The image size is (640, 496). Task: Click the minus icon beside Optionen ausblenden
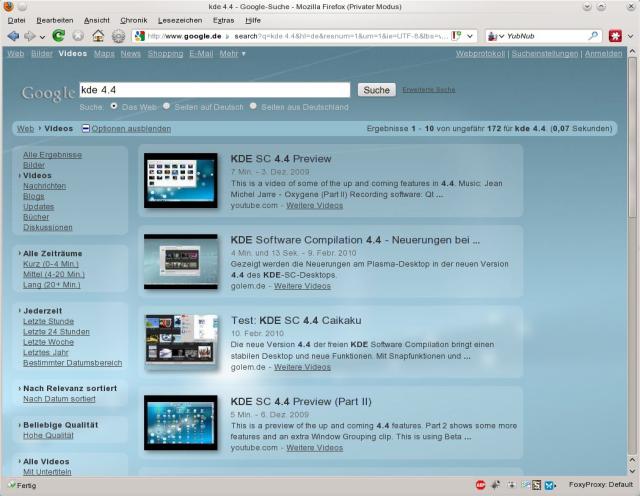(x=86, y=129)
